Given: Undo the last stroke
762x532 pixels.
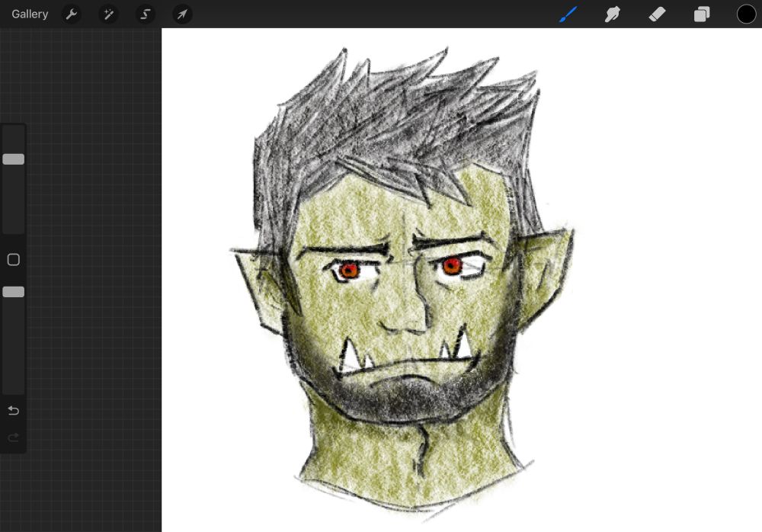Looking at the screenshot, I should click(14, 411).
